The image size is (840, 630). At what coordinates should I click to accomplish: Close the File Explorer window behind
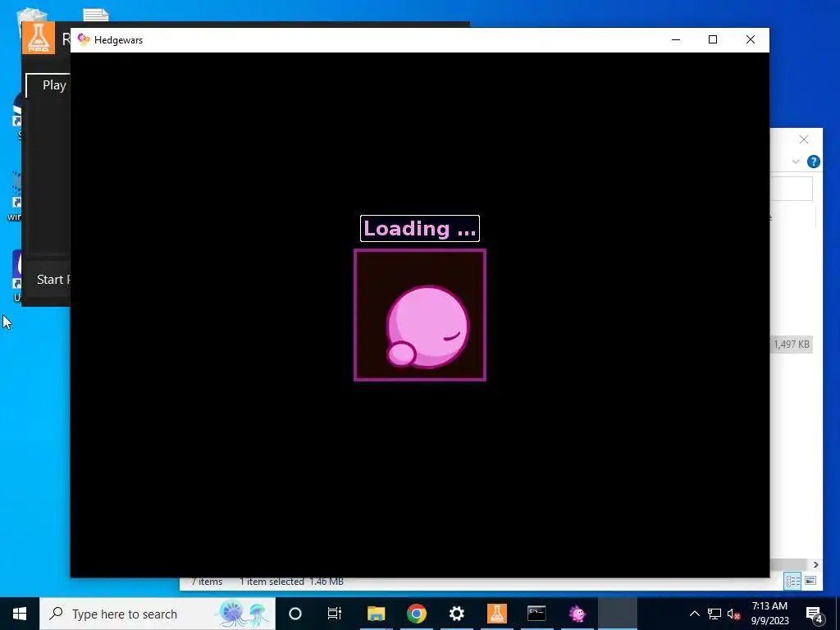[x=804, y=139]
